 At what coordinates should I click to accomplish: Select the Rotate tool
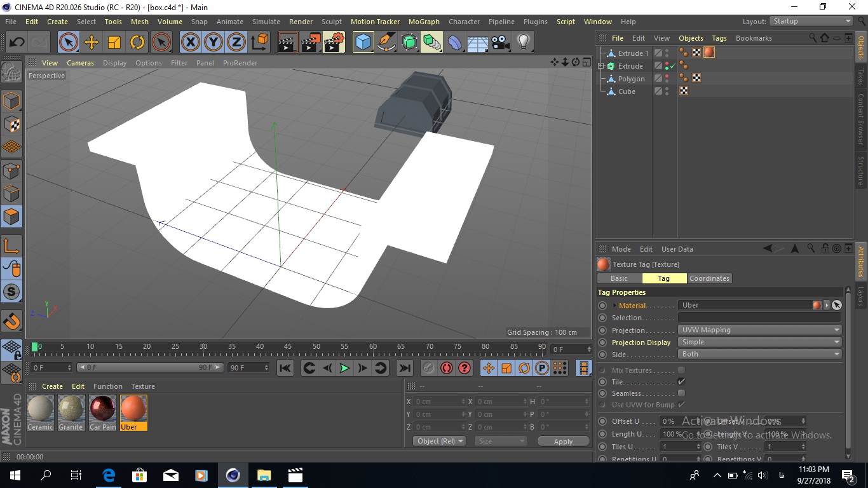pos(137,43)
